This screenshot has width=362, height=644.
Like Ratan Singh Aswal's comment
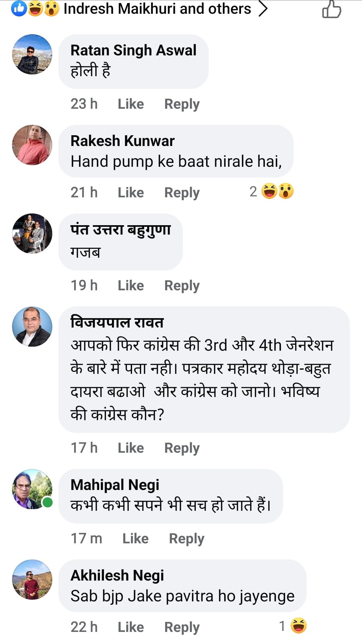pyautogui.click(x=131, y=104)
